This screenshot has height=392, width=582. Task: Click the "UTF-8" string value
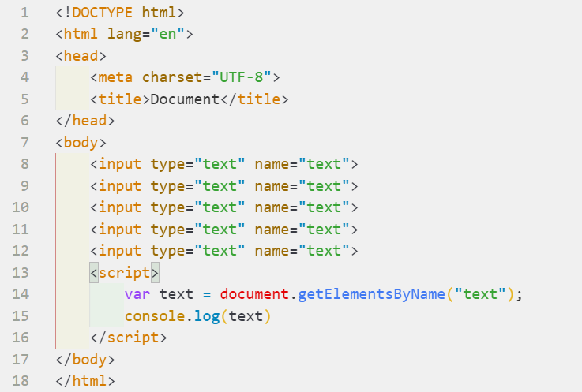pyautogui.click(x=242, y=77)
